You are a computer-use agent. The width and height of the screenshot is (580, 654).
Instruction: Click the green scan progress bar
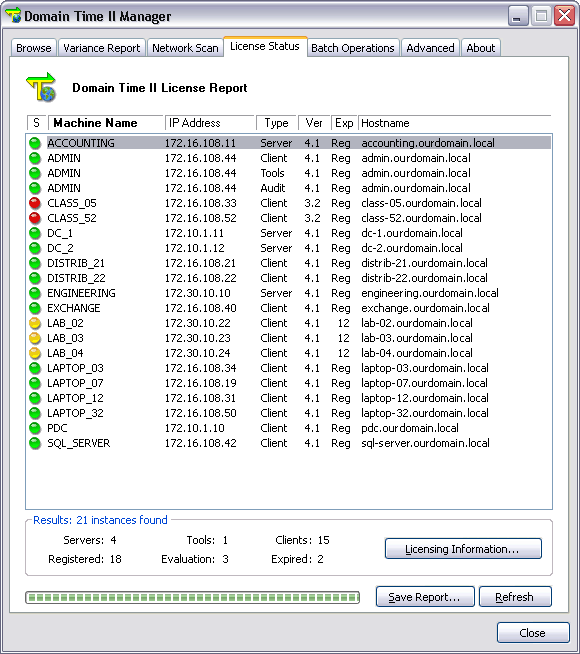click(x=193, y=597)
